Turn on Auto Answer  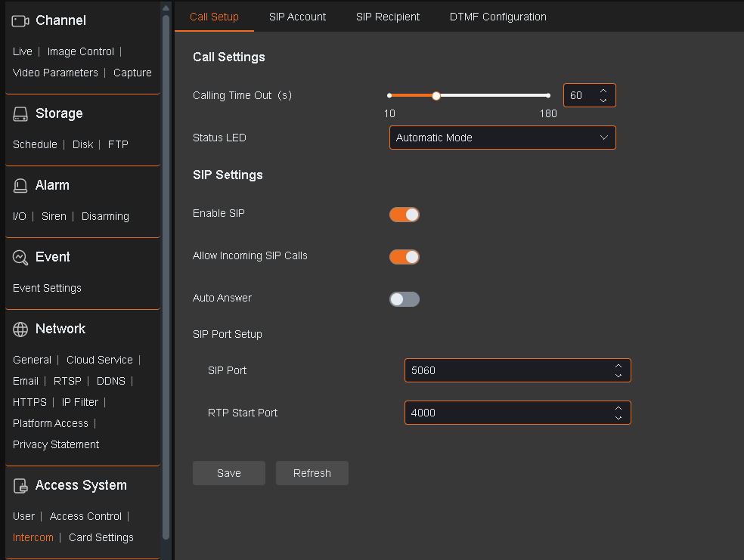(x=405, y=299)
